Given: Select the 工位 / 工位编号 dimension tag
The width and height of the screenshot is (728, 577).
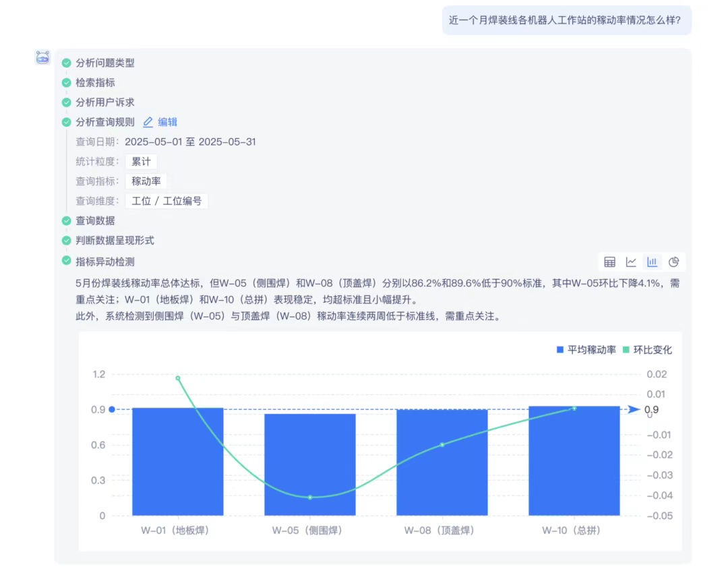Looking at the screenshot, I should point(166,201).
